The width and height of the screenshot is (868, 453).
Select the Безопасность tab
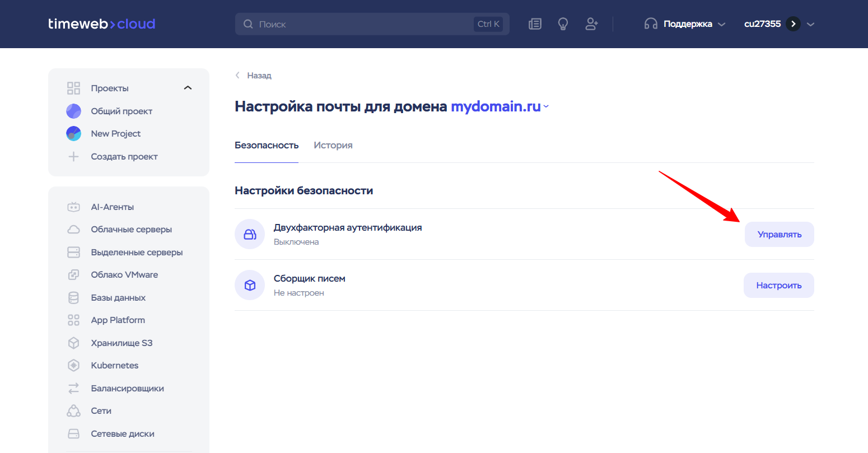[267, 146]
